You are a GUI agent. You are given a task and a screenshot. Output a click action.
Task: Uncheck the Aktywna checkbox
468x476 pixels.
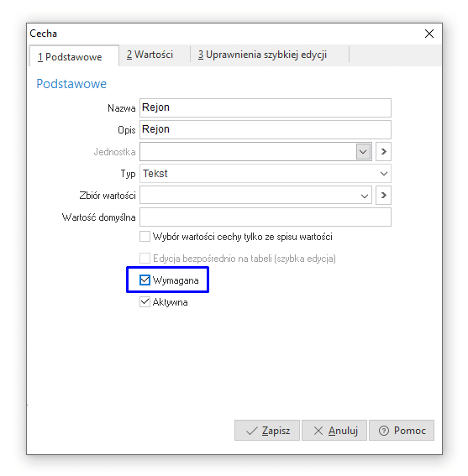pos(145,302)
